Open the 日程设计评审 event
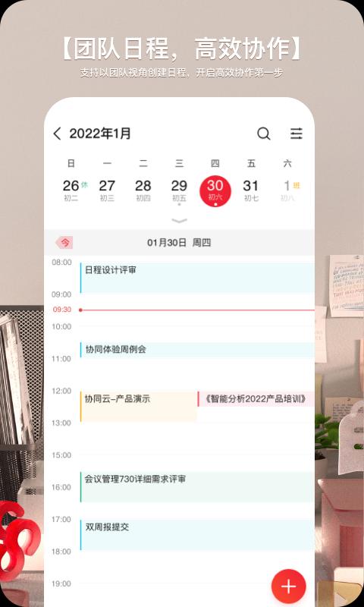The width and height of the screenshot is (364, 607). [197, 278]
